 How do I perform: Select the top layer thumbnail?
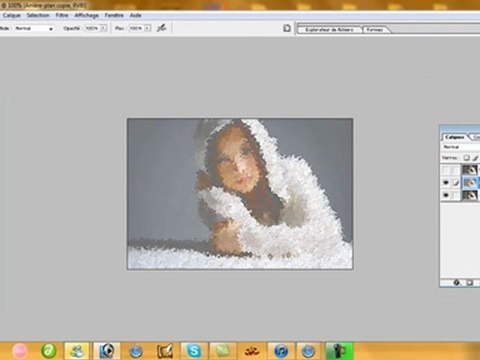(470, 170)
